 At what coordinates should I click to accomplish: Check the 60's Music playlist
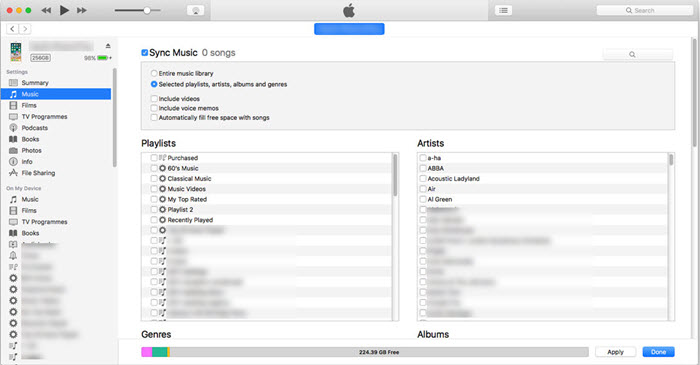point(154,168)
